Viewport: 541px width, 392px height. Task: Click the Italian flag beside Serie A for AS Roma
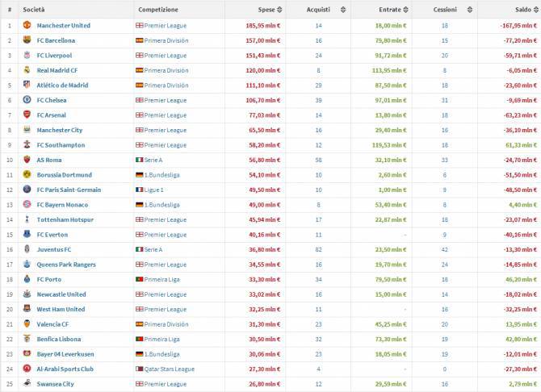(x=139, y=161)
